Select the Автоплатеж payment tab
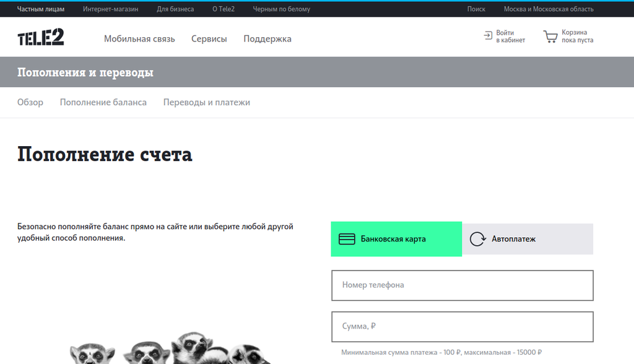 pos(528,239)
